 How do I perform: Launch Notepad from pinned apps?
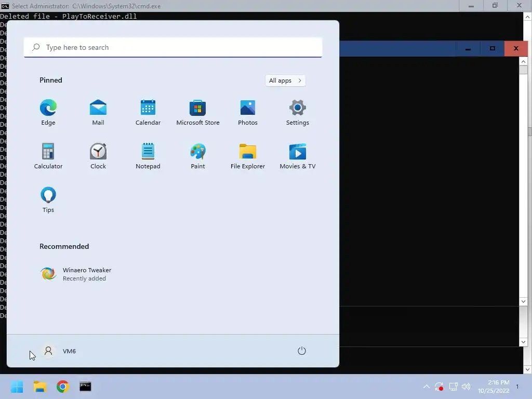click(148, 156)
